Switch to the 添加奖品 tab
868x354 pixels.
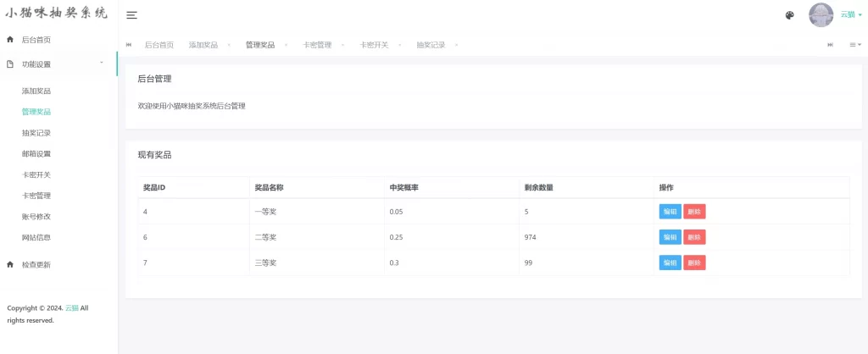point(203,46)
